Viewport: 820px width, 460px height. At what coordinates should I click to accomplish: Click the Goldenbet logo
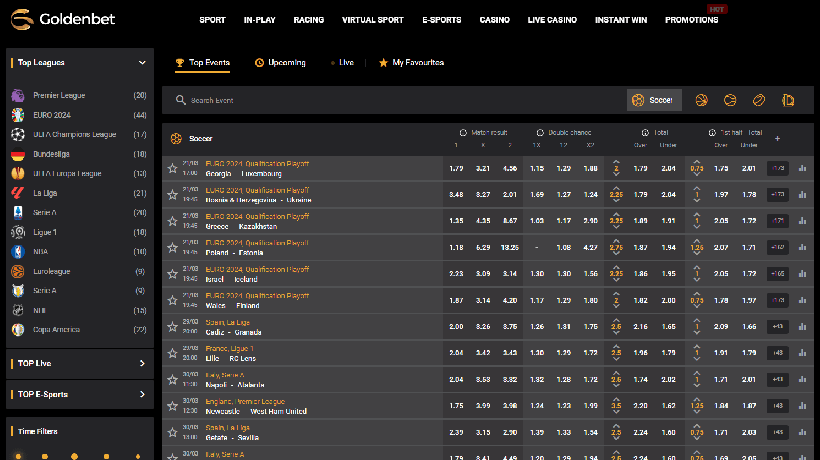[66, 19]
